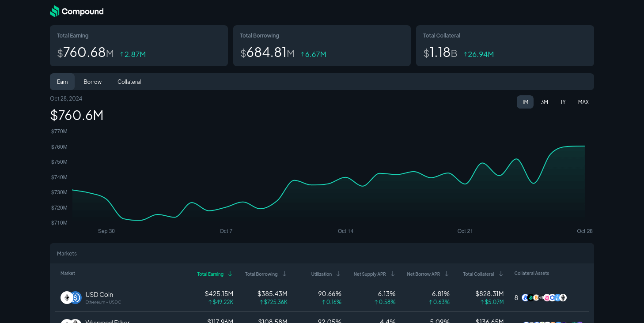This screenshot has height=323, width=644.
Task: Click the blue cbBTC collateral icon in USD Coin row
Action: click(525, 297)
